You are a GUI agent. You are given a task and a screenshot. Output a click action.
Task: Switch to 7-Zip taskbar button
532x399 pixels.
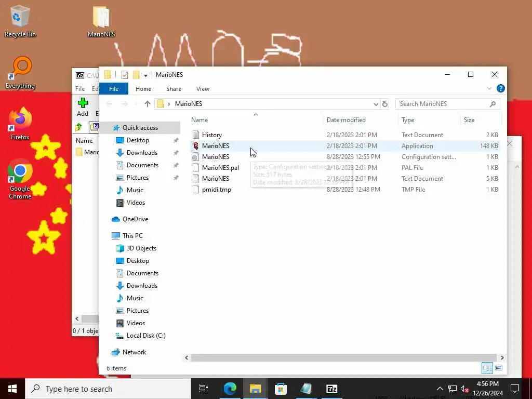pos(331,389)
